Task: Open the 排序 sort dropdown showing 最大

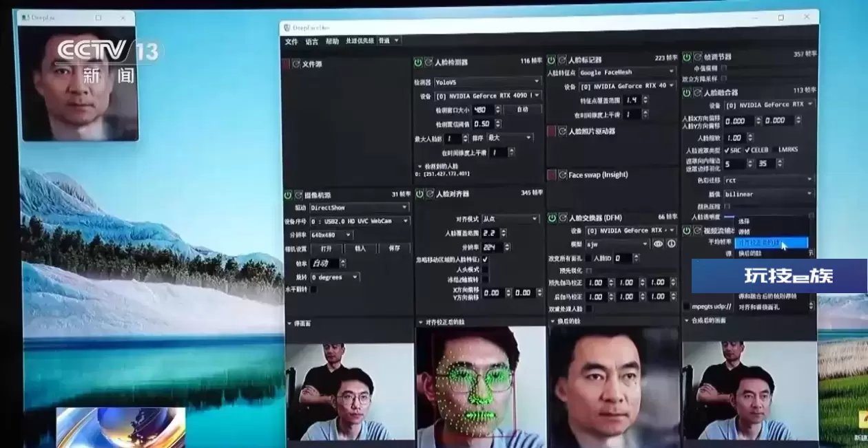Action: (x=510, y=138)
